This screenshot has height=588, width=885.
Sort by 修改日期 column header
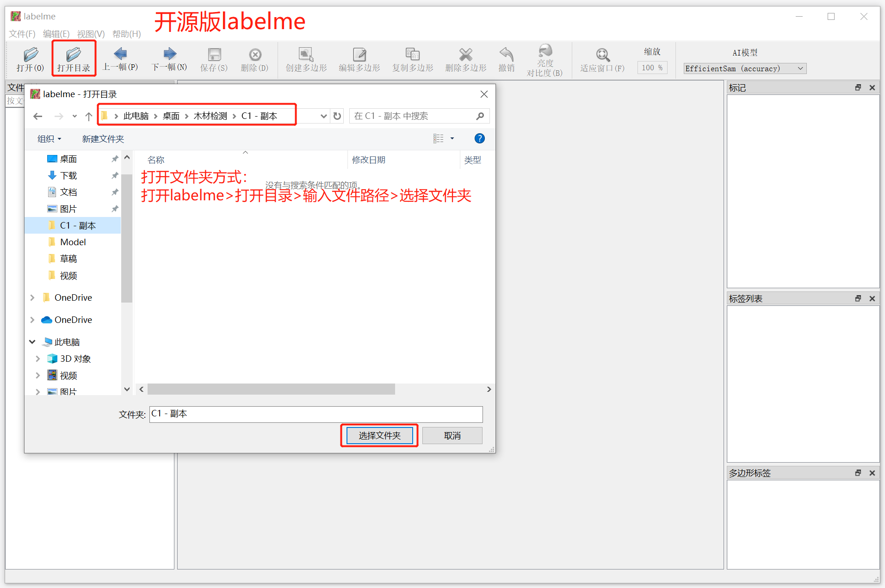click(x=368, y=160)
